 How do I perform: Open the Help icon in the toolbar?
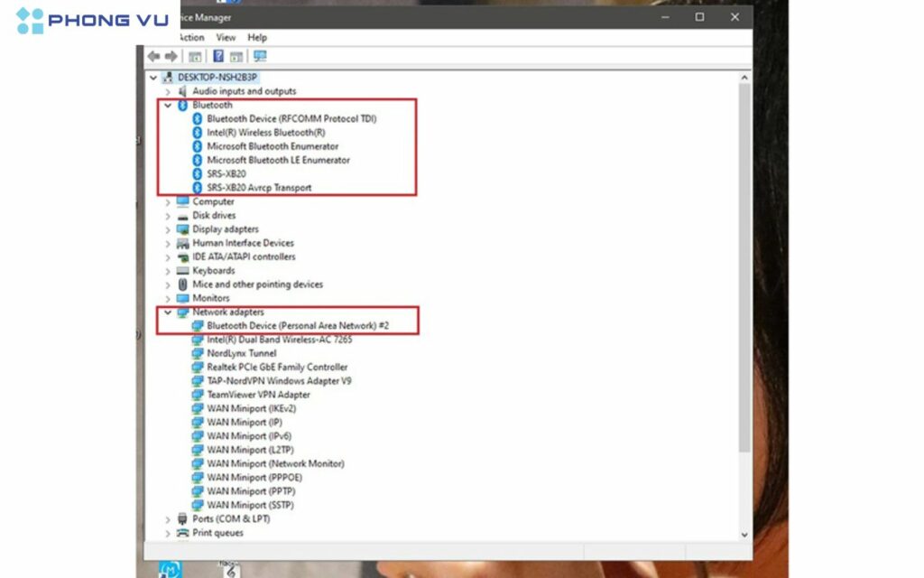(217, 56)
